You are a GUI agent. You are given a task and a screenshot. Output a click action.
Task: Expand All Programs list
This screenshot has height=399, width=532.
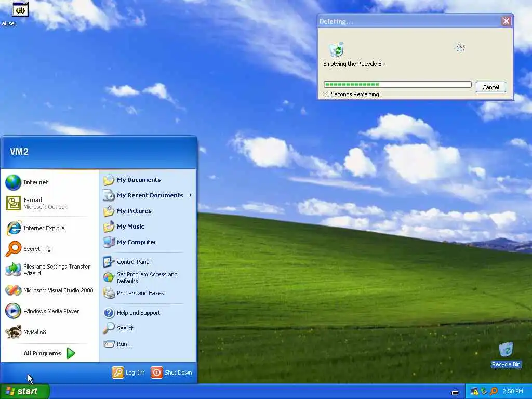tap(49, 353)
